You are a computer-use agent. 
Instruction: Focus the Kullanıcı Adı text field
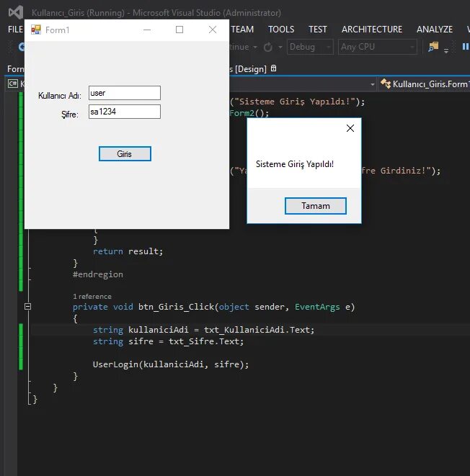125,93
